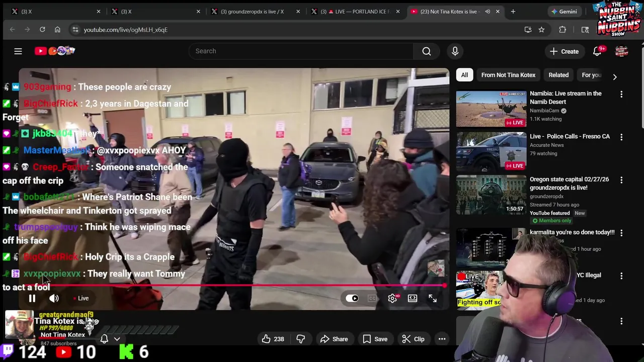644x362 pixels.
Task: Close the Not Tina Kotex tab
Action: click(x=498, y=12)
